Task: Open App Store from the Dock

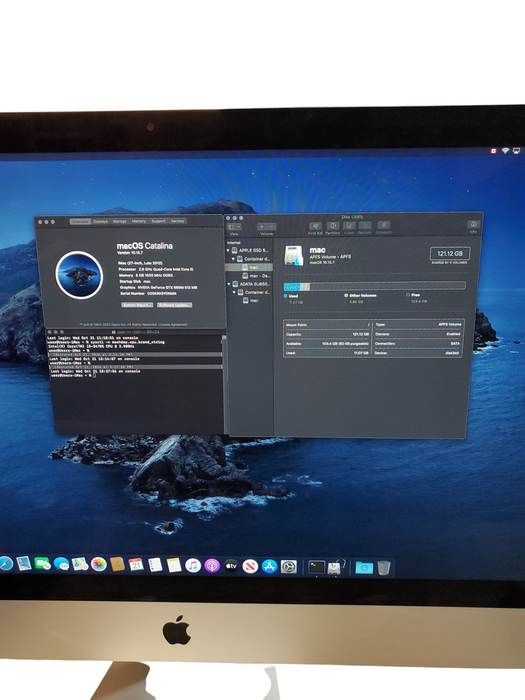Action: 269,567
